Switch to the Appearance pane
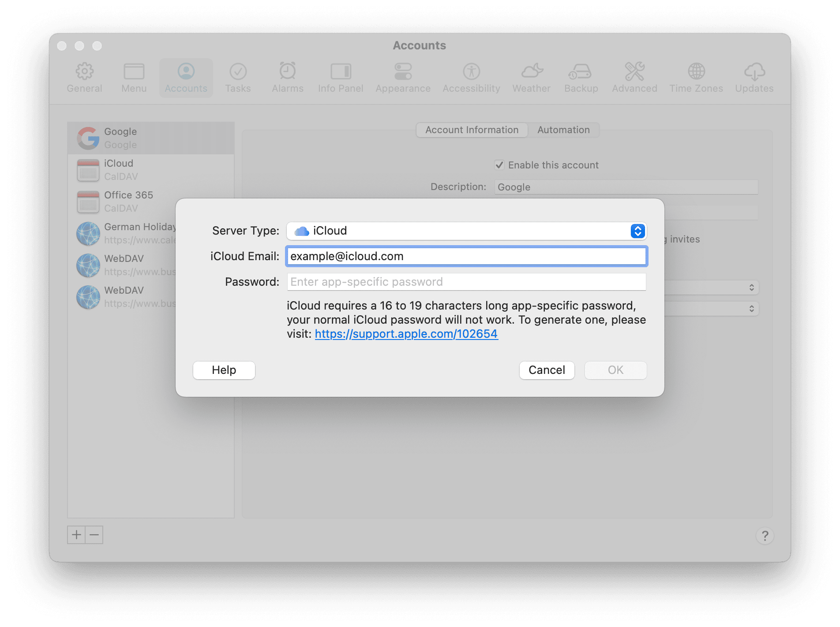This screenshot has height=627, width=840. pos(402,77)
